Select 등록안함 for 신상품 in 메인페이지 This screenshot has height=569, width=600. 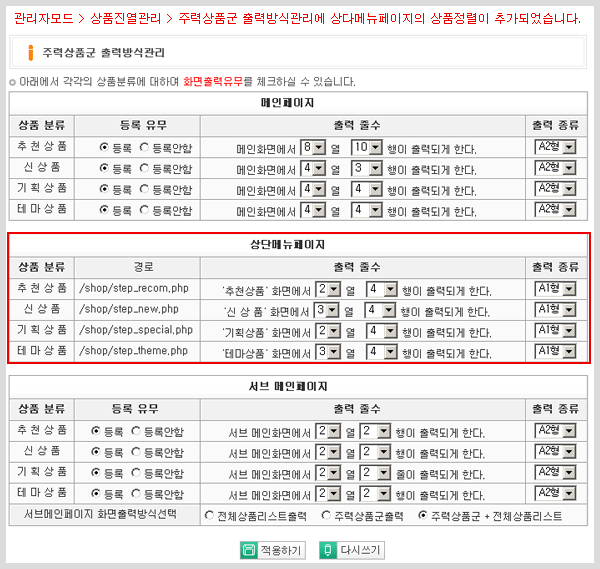(145, 168)
